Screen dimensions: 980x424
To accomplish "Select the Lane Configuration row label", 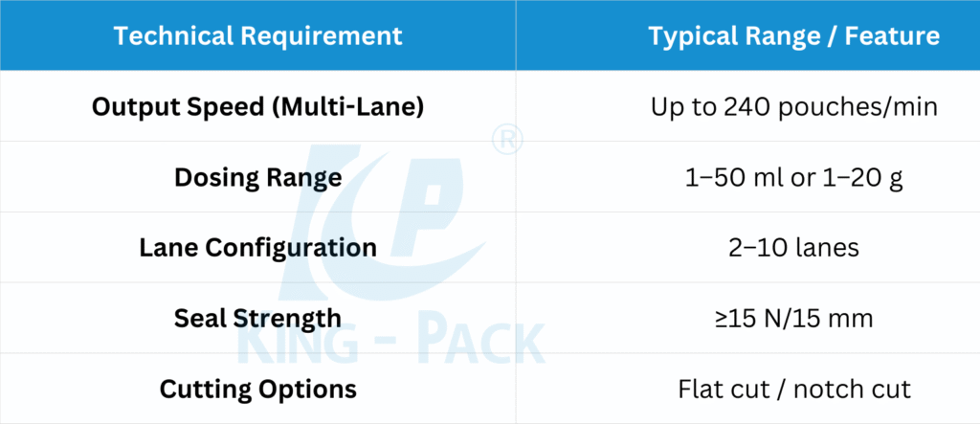I will 257,248.
